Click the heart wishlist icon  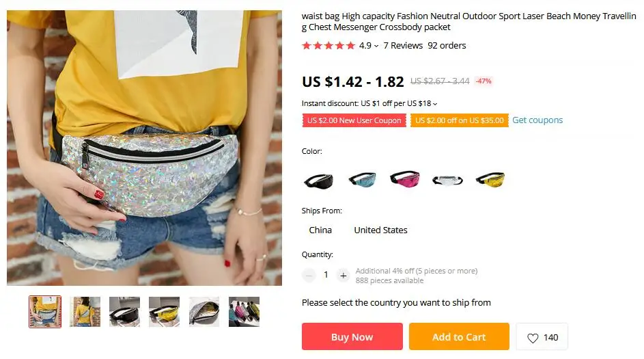click(533, 338)
